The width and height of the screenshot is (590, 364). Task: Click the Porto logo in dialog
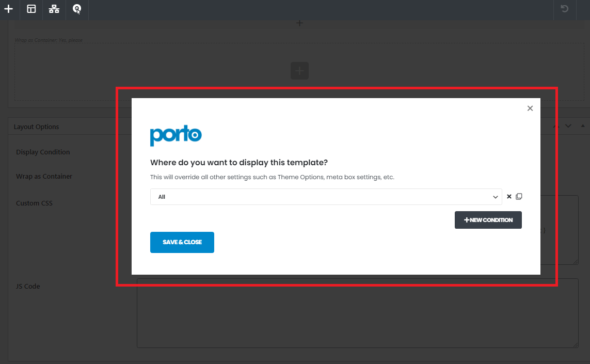pyautogui.click(x=176, y=135)
